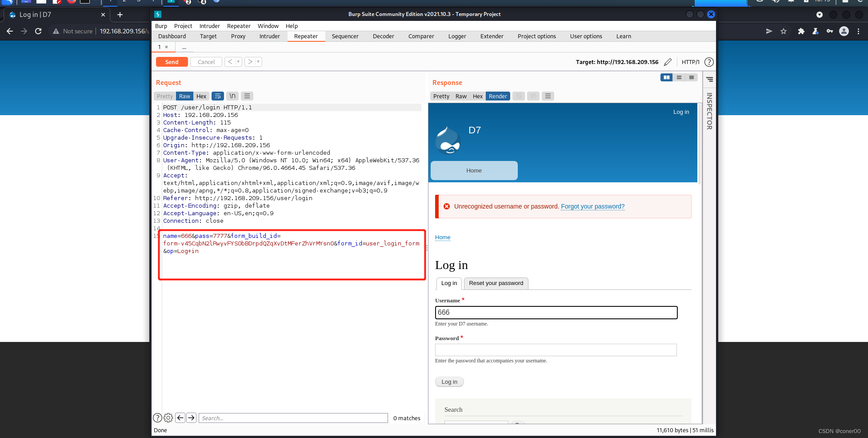868x438 pixels.
Task: Open Repeater help question mark icon
Action: pos(709,62)
